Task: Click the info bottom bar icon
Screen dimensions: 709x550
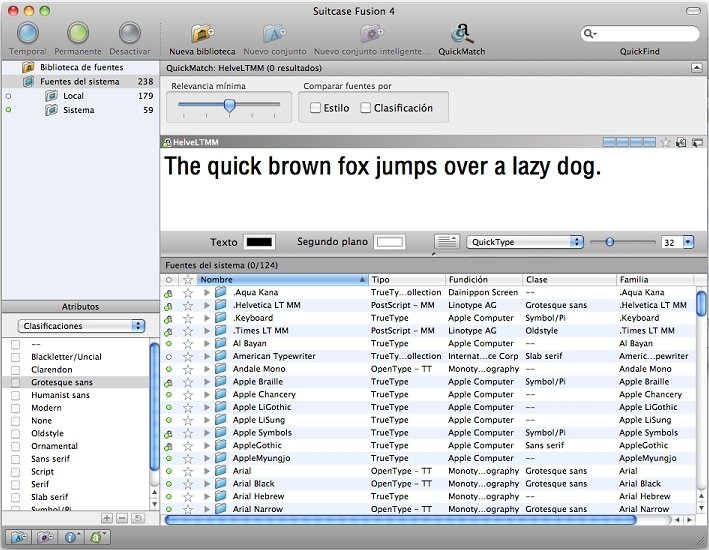Action: point(71,537)
